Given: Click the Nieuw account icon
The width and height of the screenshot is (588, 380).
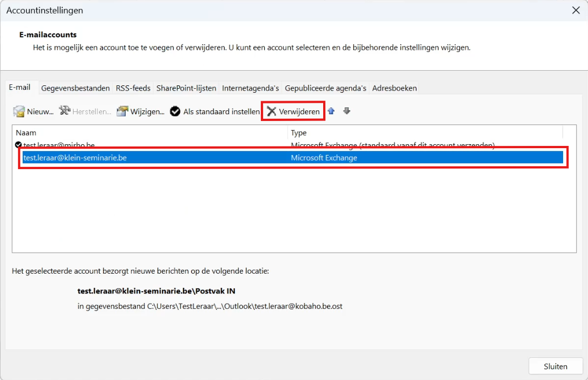Looking at the screenshot, I should (20, 111).
